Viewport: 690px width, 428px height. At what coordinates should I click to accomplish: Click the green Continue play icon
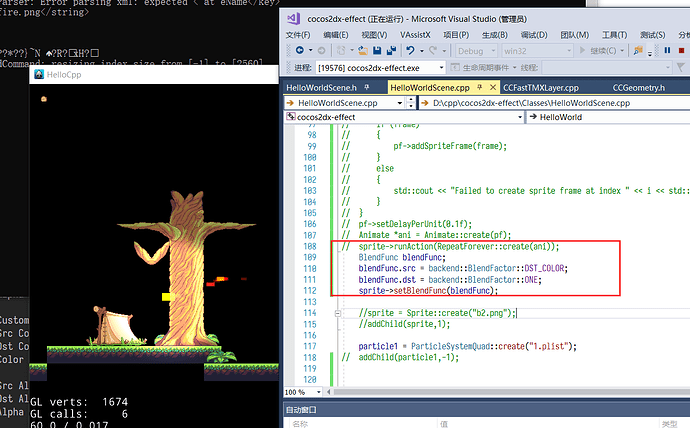[583, 51]
